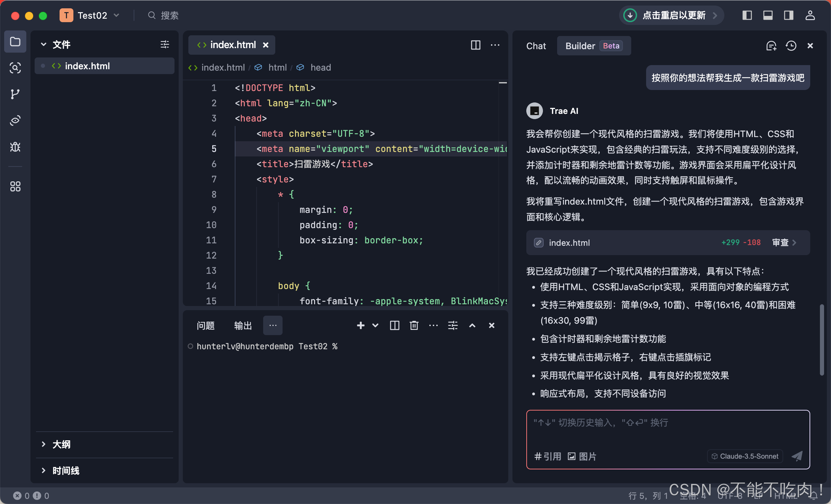Open the debug bug icon in sidebar
Viewport: 831px width, 504px height.
pos(15,147)
